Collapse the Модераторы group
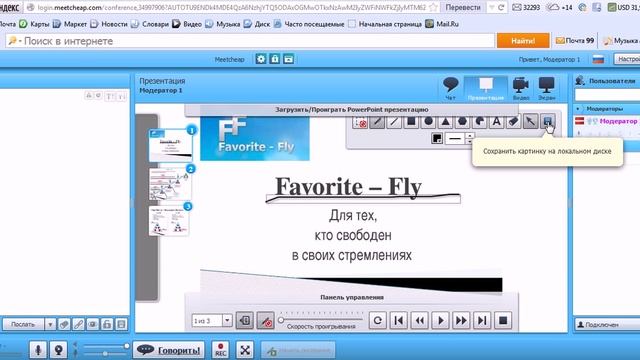This screenshot has height=360, width=640. point(578,109)
